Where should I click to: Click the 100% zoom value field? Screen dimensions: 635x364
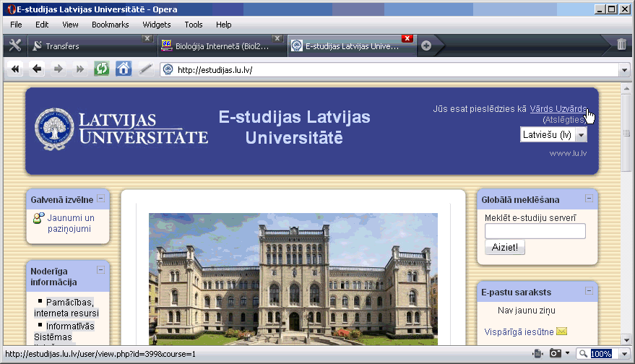(x=601, y=354)
